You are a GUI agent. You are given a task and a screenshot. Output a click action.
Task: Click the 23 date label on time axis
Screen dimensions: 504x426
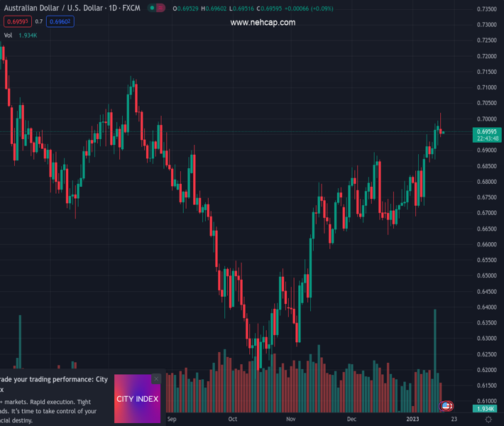point(454,419)
